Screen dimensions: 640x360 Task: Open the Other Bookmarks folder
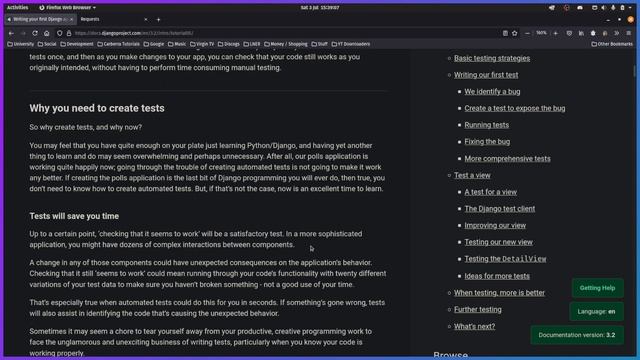[x=612, y=44]
